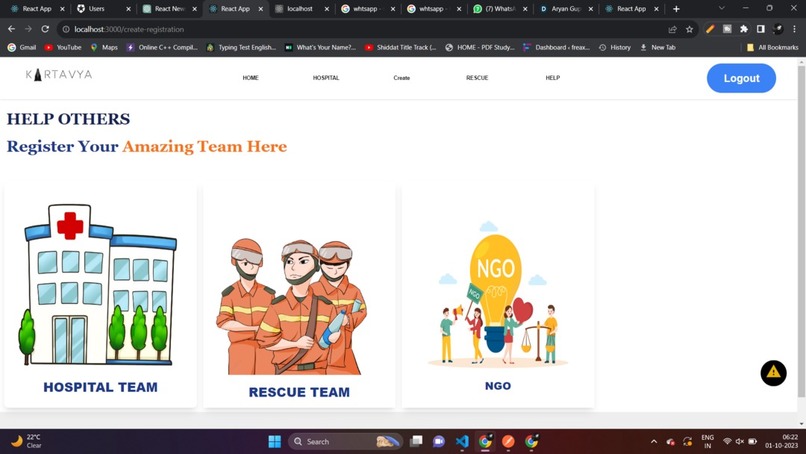Open the RESCUE navigation link

(x=477, y=78)
